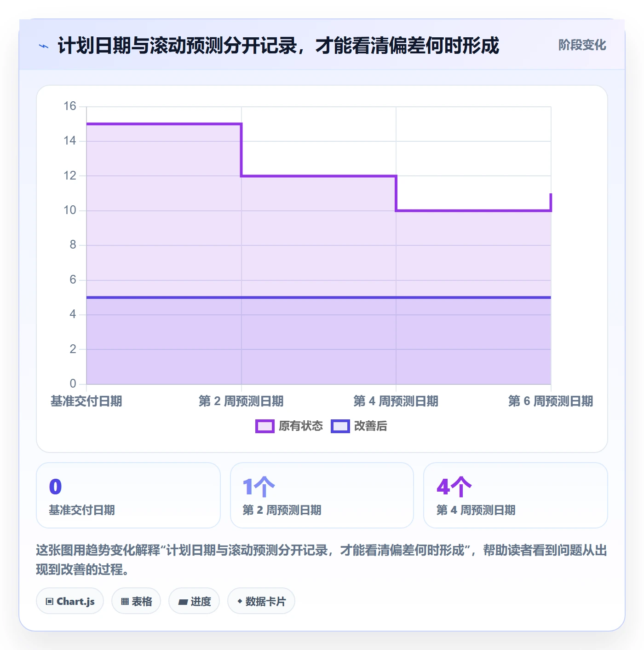
Task: Click the y-axis value 14
Action: 70,141
